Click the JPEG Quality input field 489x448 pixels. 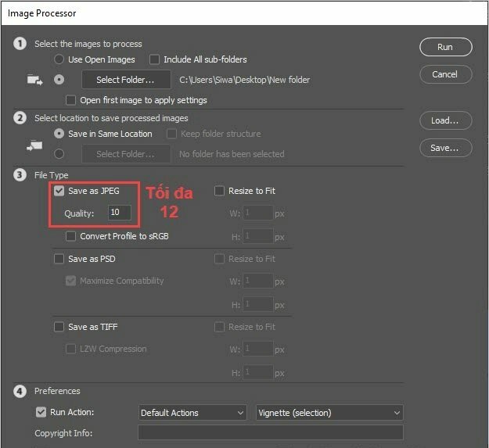coord(120,213)
